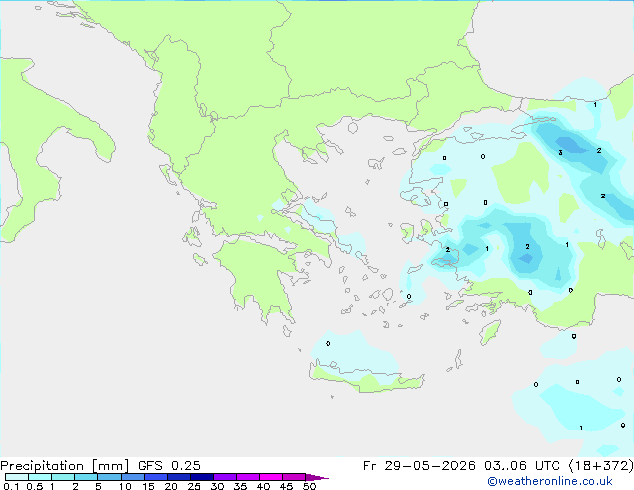634x490 pixels.
Task: Select the 1–2 mm legend swatch
Action: 63,477
